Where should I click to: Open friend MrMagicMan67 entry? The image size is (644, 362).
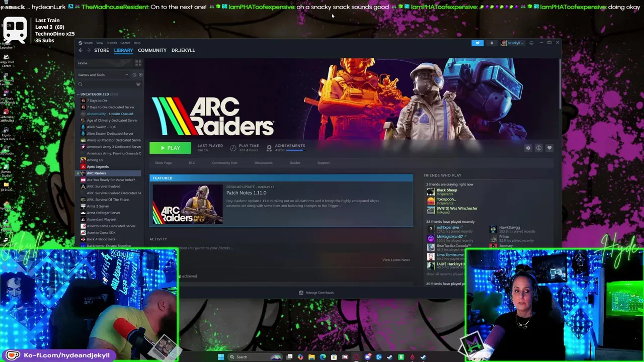coord(446,238)
